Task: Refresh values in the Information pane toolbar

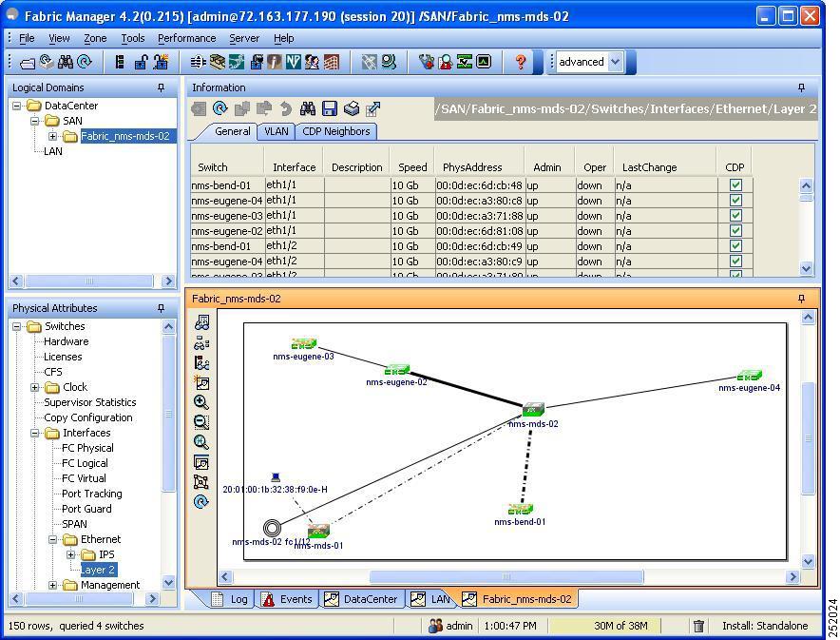Action: [x=220, y=108]
